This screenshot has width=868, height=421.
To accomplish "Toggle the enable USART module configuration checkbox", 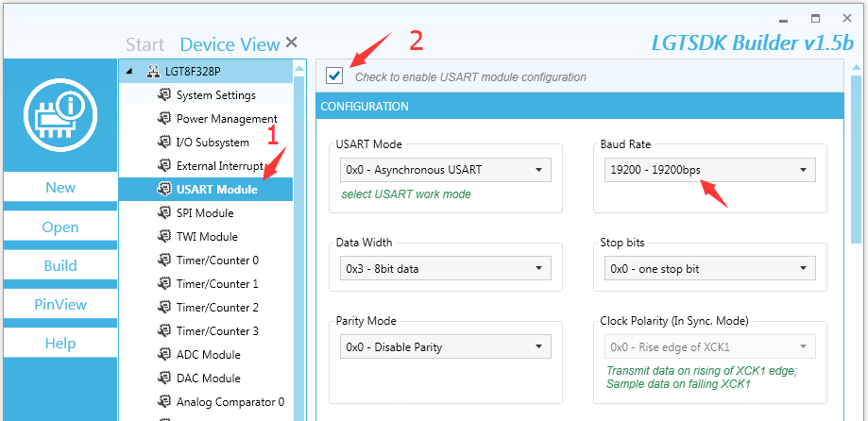I will [x=334, y=76].
